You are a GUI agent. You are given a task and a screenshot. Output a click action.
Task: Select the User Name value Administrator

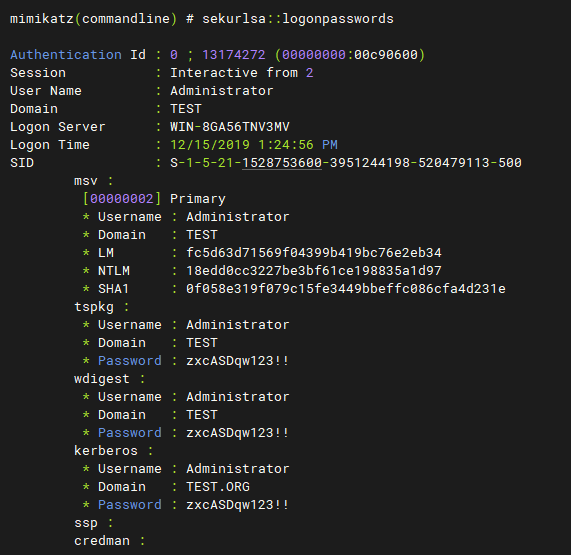pos(221,91)
